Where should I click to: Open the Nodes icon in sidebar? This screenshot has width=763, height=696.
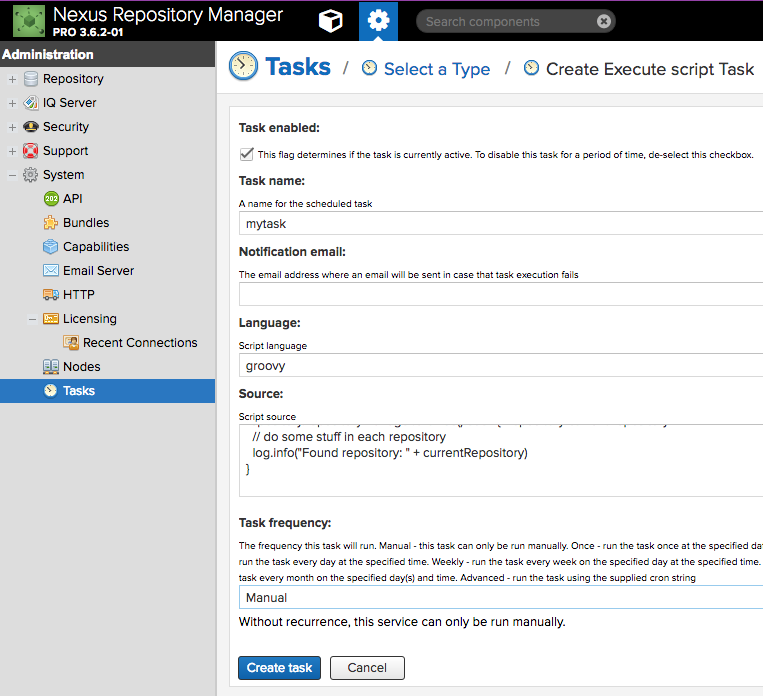(x=51, y=367)
